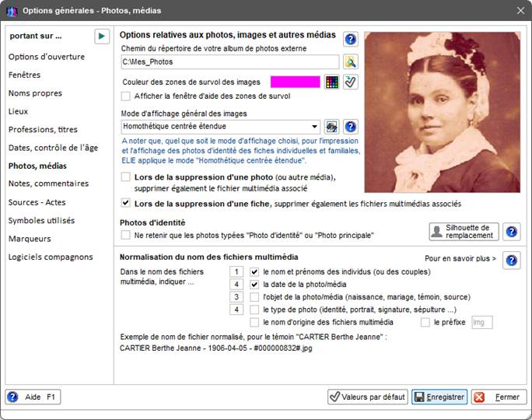Open help next to Silhouette de remplacement
This screenshot has width=532, height=420.
point(511,232)
